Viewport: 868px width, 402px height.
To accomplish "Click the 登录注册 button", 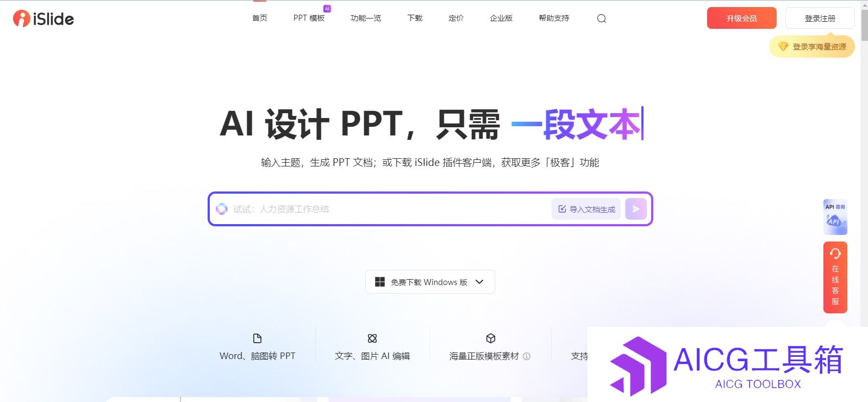I will pyautogui.click(x=820, y=18).
